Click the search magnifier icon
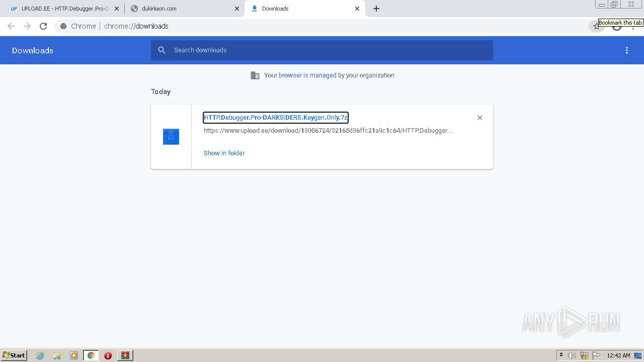This screenshot has height=362, width=644. pos(162,50)
